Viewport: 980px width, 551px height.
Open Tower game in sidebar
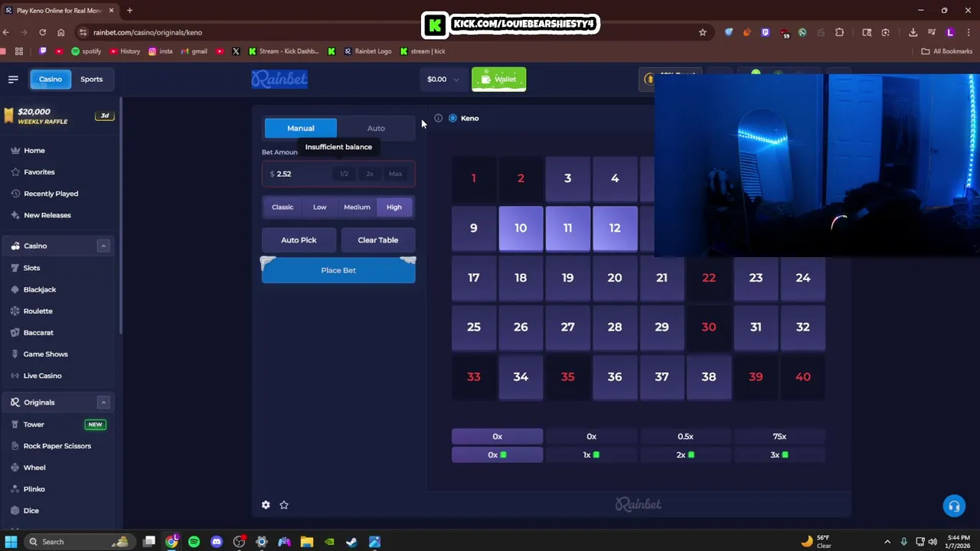[x=34, y=424]
